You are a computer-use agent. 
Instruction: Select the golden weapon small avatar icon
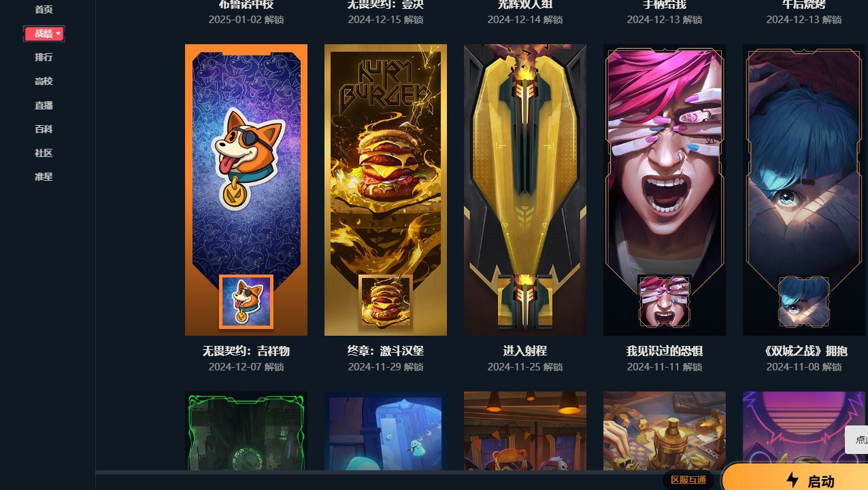pyautogui.click(x=525, y=301)
